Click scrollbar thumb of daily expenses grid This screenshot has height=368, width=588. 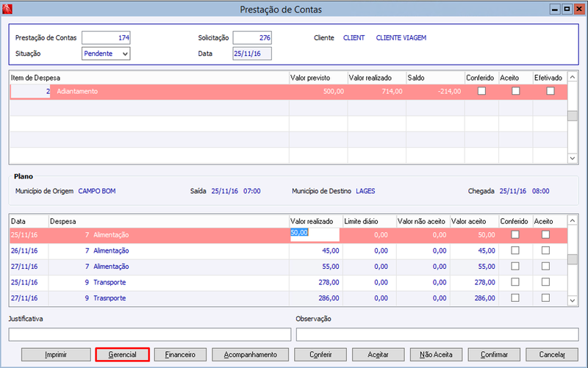pos(573,259)
